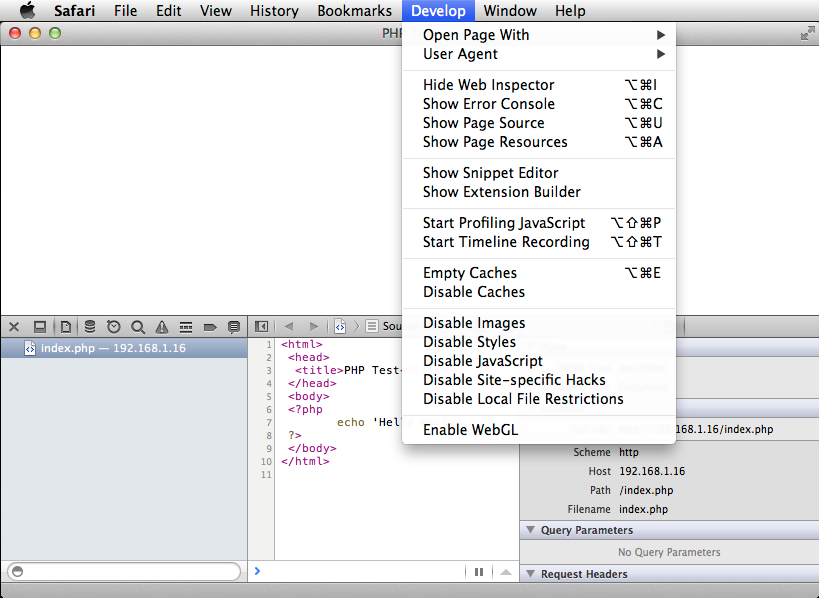Click the Filename value index.php
Viewport: 819px width, 598px height.
point(644,509)
